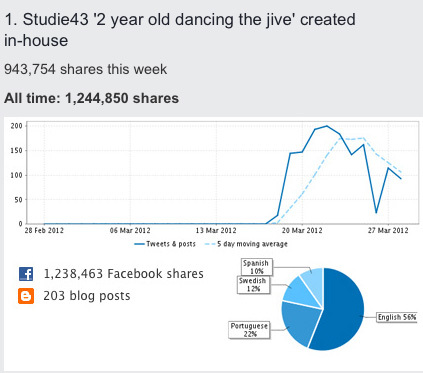The width and height of the screenshot is (423, 373).
Task: Click the Blogger icon
Action: (x=26, y=296)
